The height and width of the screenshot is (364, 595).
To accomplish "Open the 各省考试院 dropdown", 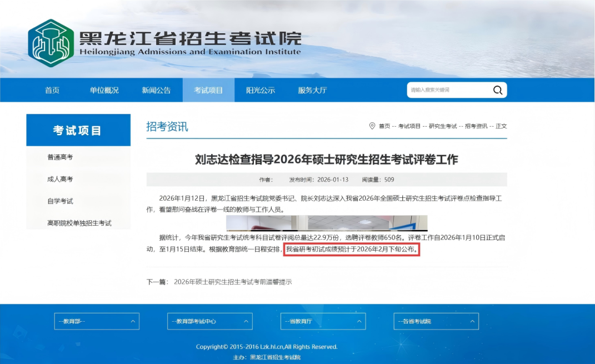I will (x=436, y=321).
